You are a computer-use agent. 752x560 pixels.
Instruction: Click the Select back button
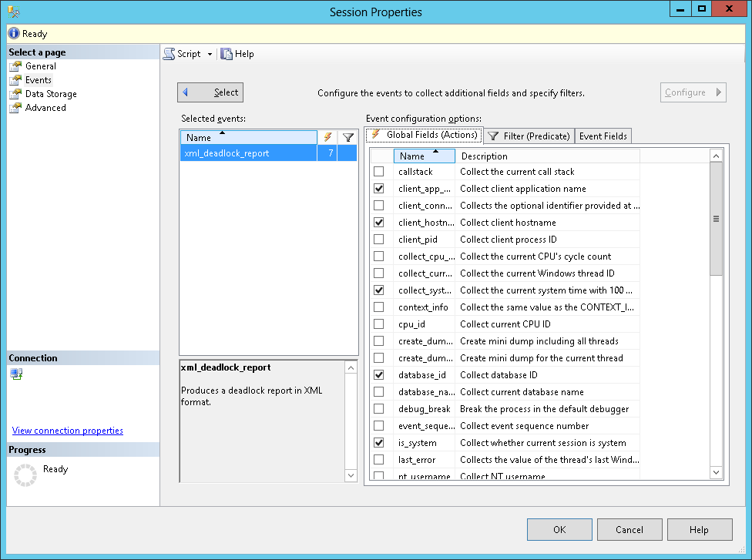210,92
